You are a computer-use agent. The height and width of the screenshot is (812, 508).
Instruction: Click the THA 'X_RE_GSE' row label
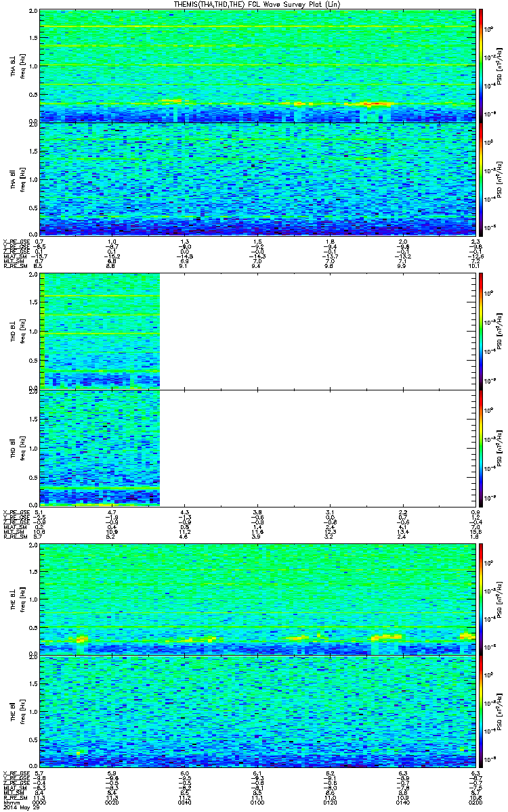click(16, 242)
